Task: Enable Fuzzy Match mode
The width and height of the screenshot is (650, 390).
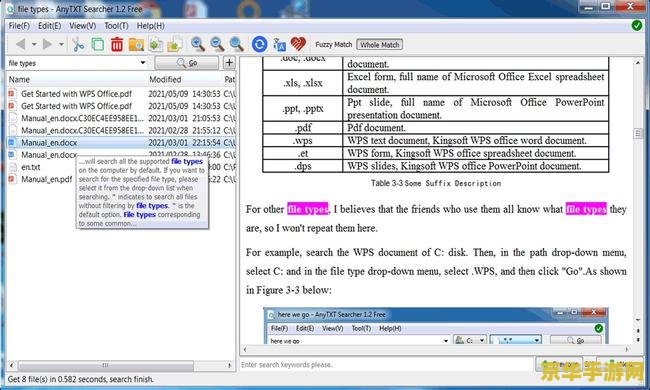Action: click(x=333, y=44)
